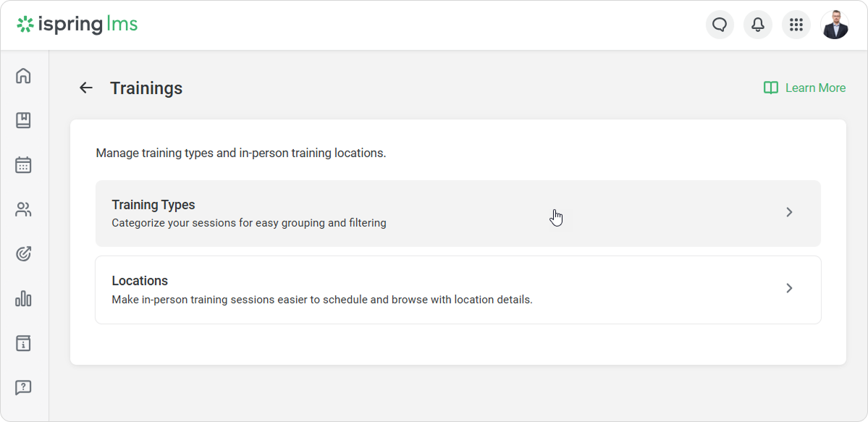Open the calendar icon in sidebar
This screenshot has height=422, width=868.
pyautogui.click(x=23, y=165)
